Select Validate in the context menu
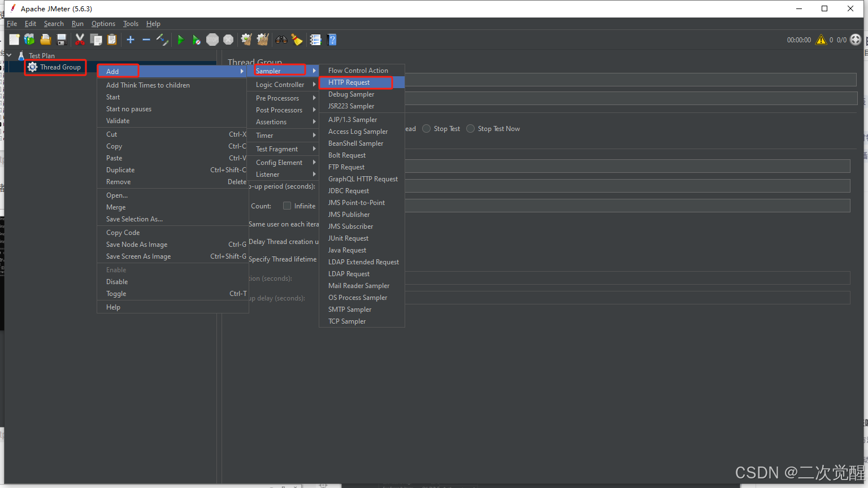This screenshot has height=488, width=868. tap(172, 121)
